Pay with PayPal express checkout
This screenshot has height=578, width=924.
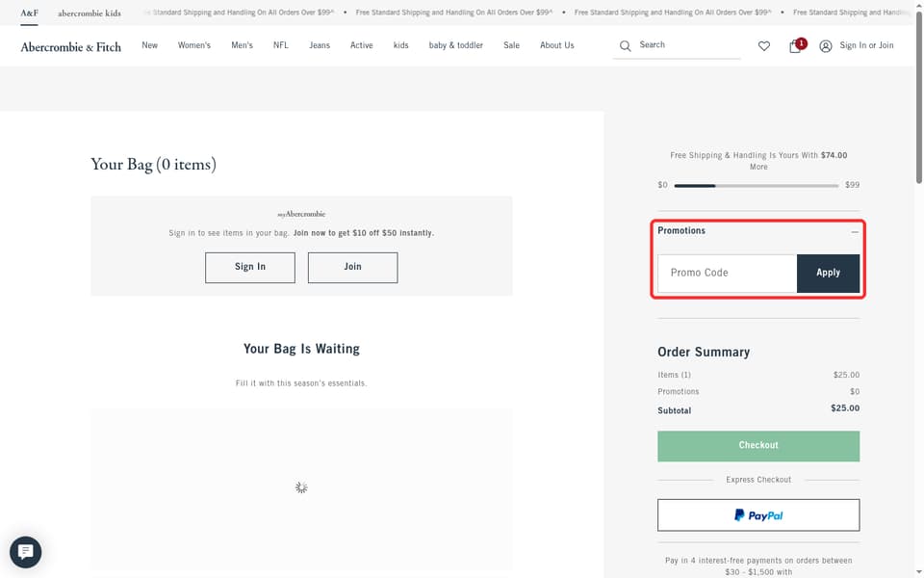758,514
